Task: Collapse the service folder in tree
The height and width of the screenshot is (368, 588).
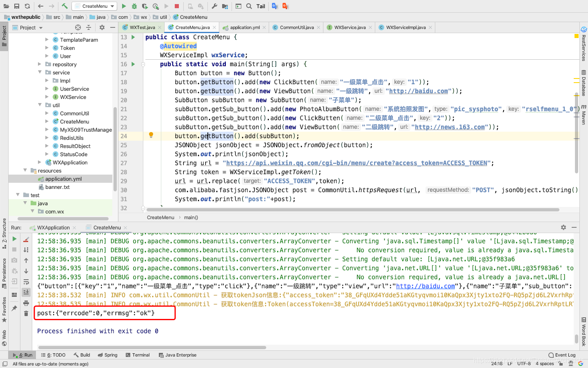Action: [40, 72]
